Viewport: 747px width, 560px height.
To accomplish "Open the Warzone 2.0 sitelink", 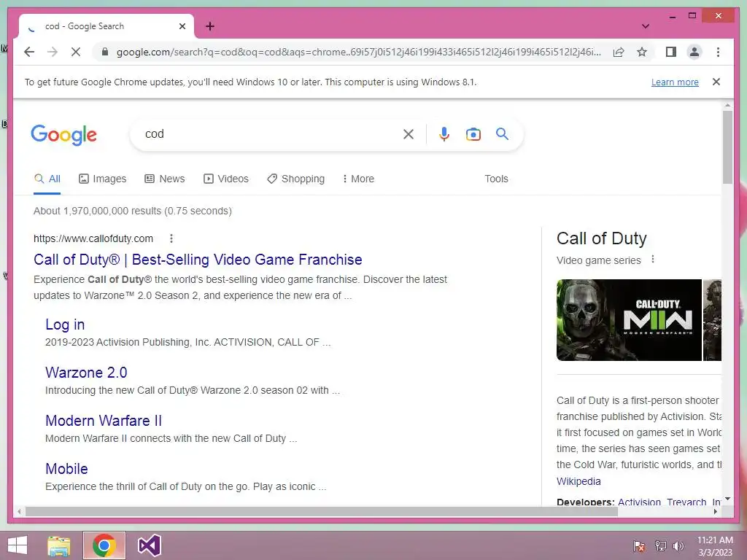I will (86, 373).
